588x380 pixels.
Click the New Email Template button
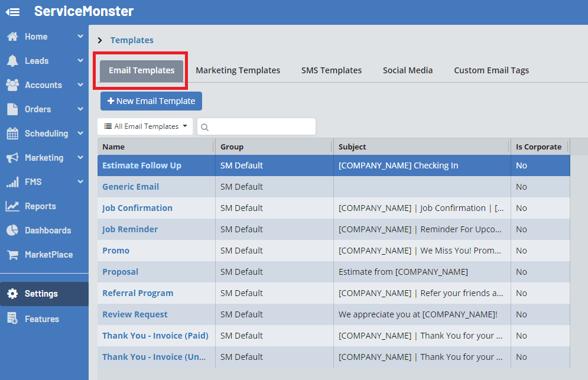click(x=151, y=101)
